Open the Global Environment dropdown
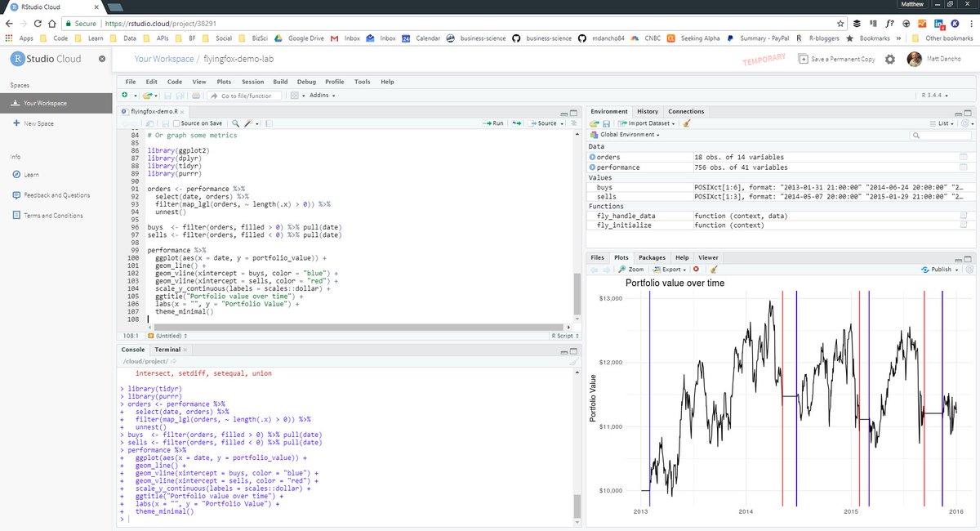 click(624, 134)
